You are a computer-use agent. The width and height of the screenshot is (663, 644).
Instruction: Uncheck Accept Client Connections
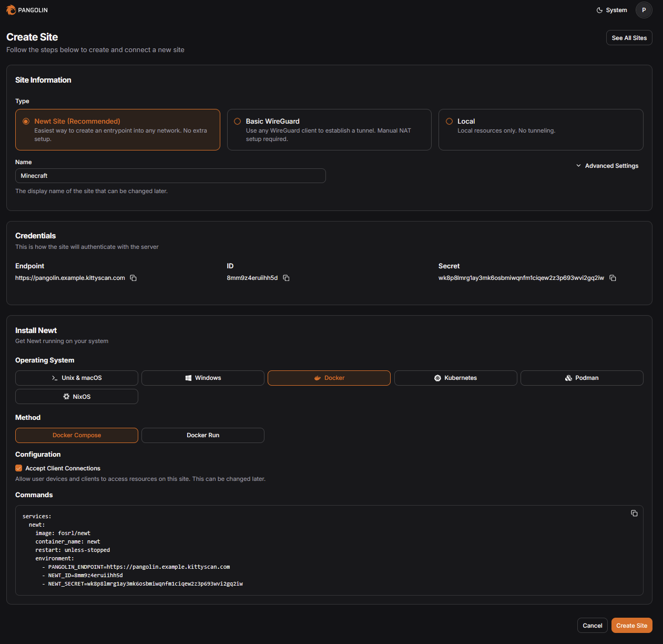[x=18, y=468]
